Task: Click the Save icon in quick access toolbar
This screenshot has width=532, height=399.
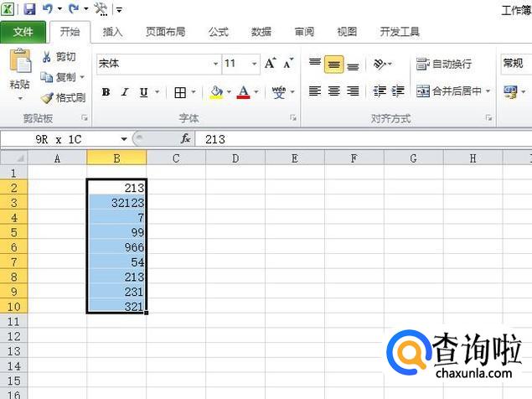Action: pos(29,9)
